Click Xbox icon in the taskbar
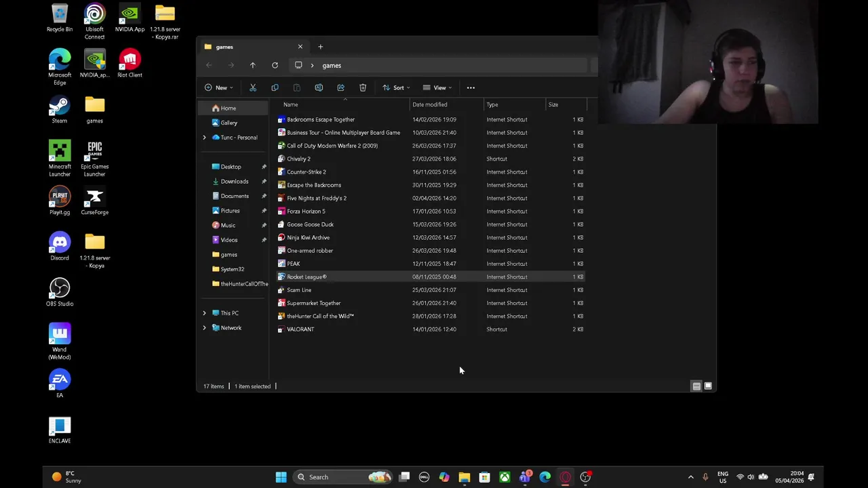The width and height of the screenshot is (868, 488). click(505, 477)
